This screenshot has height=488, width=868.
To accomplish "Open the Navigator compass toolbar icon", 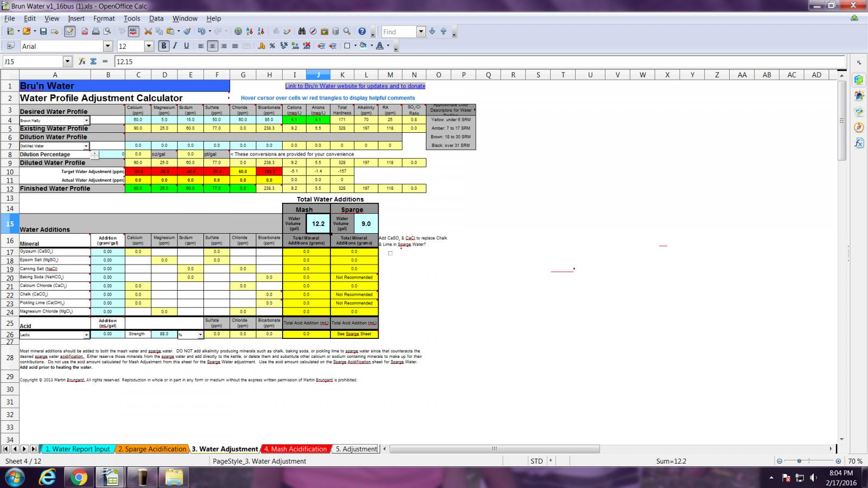I will point(313,31).
